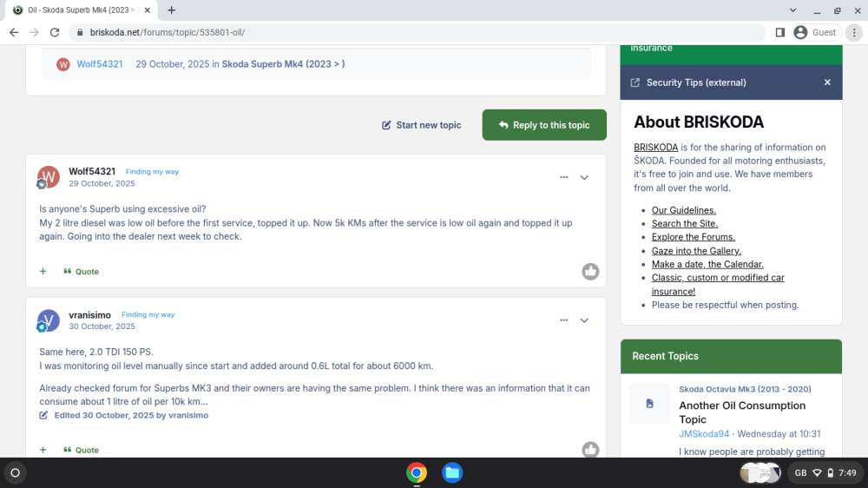The height and width of the screenshot is (488, 868).
Task: Click Start new topic
Action: (421, 125)
